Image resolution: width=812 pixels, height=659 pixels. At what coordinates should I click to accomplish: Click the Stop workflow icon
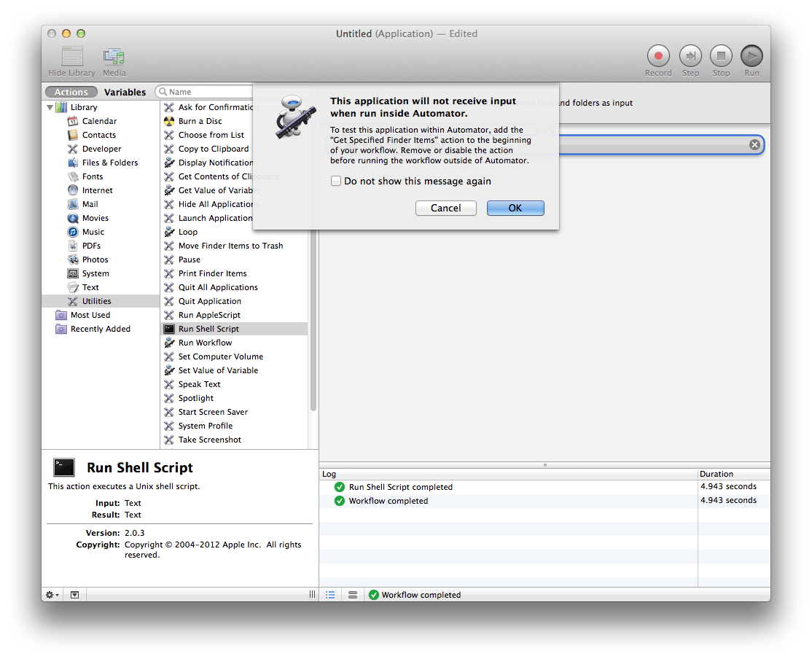721,56
